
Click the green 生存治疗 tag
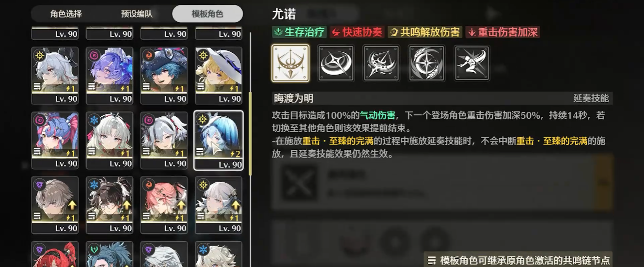pyautogui.click(x=299, y=32)
